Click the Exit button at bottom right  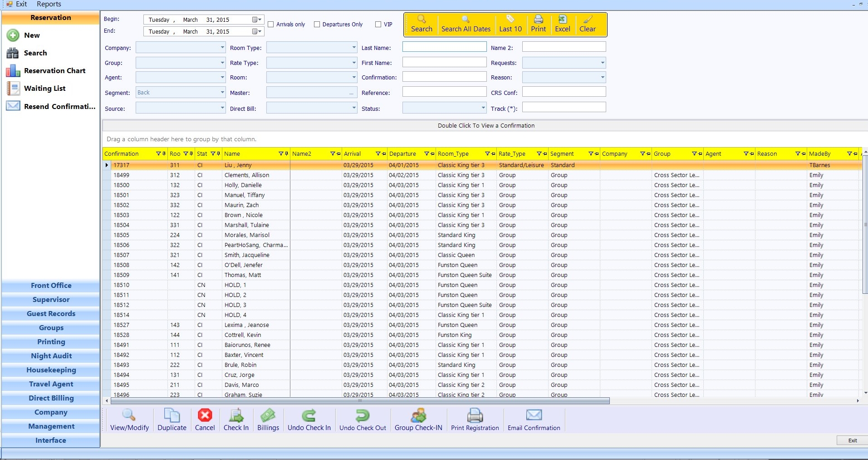coord(852,440)
